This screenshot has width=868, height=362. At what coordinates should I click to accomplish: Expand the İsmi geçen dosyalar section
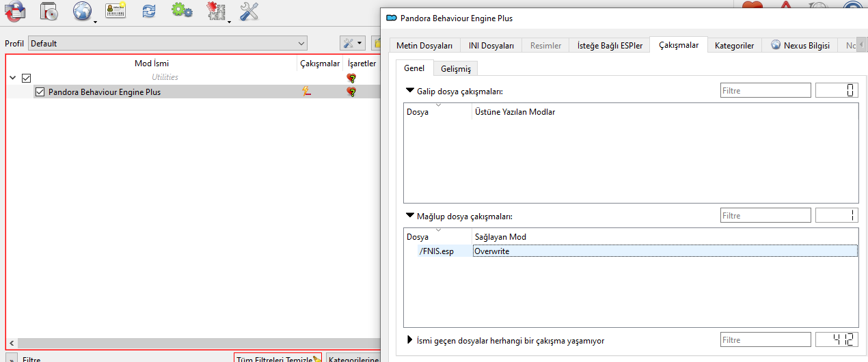410,340
